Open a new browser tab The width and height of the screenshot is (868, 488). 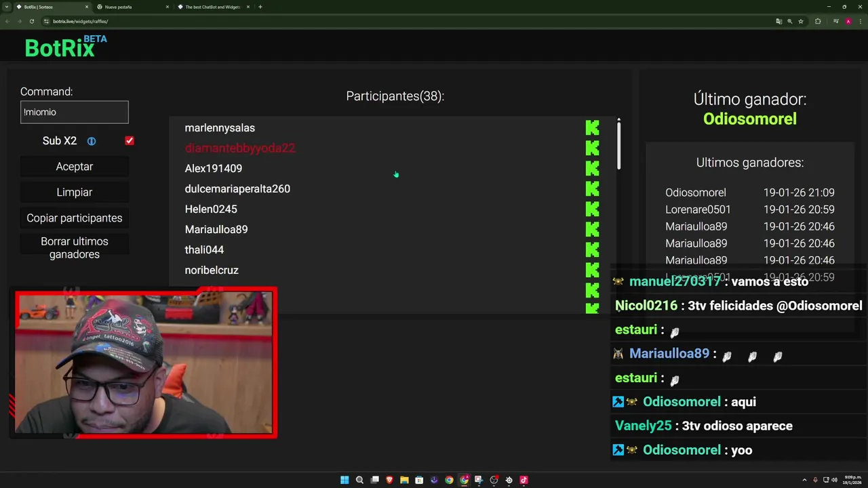pyautogui.click(x=260, y=7)
